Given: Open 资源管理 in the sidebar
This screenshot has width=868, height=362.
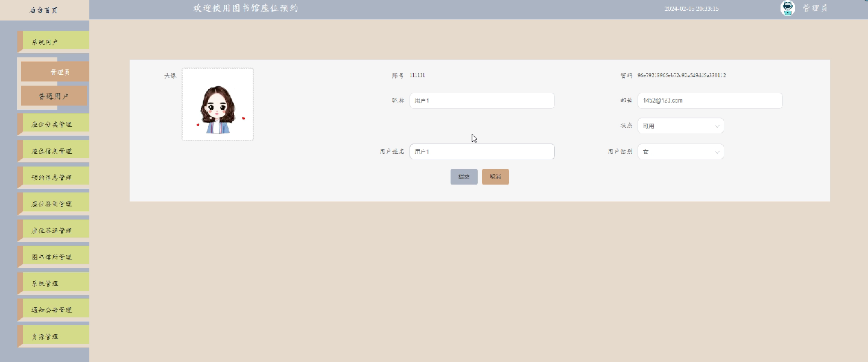Looking at the screenshot, I should 53,336.
